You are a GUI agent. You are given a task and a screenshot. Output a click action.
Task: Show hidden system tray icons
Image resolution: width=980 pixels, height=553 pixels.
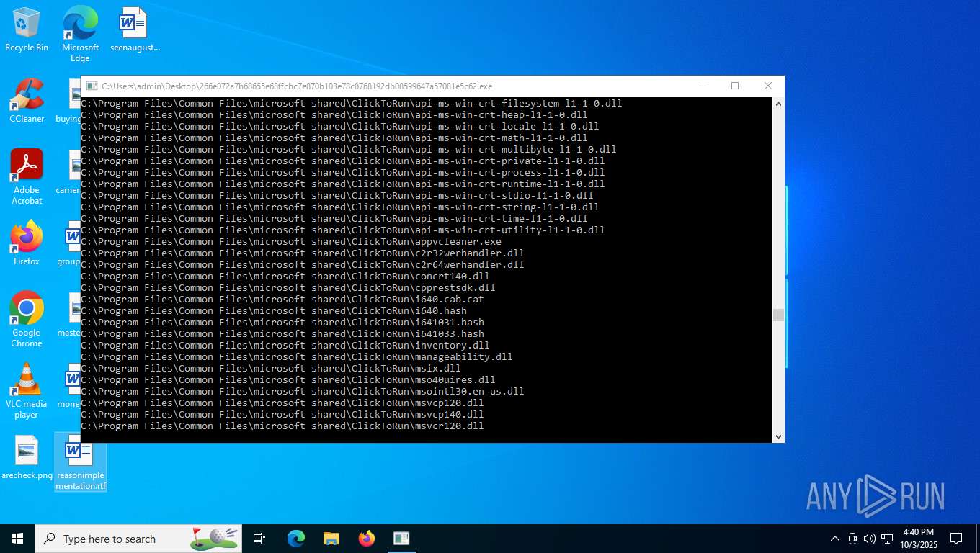pos(835,539)
